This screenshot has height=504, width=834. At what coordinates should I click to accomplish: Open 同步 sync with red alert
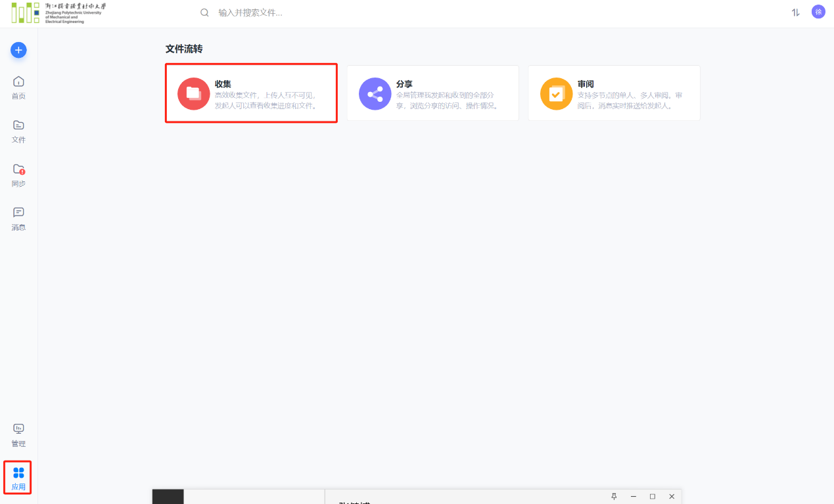pyautogui.click(x=18, y=175)
